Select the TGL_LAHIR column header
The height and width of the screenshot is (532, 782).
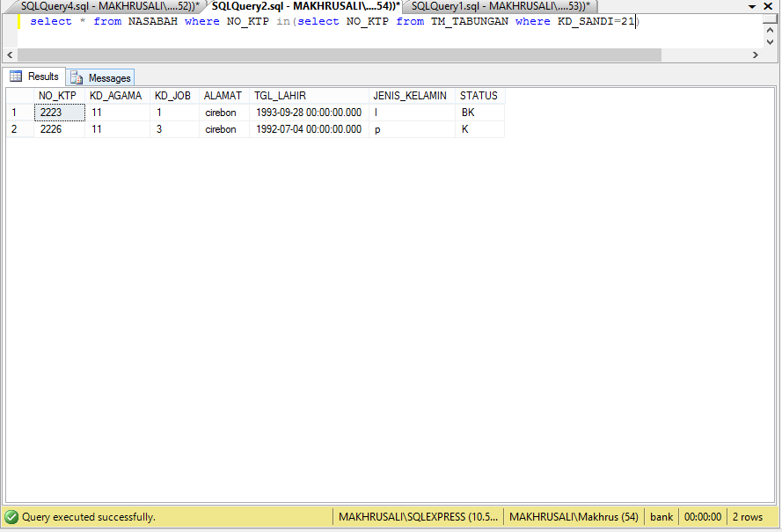point(310,96)
